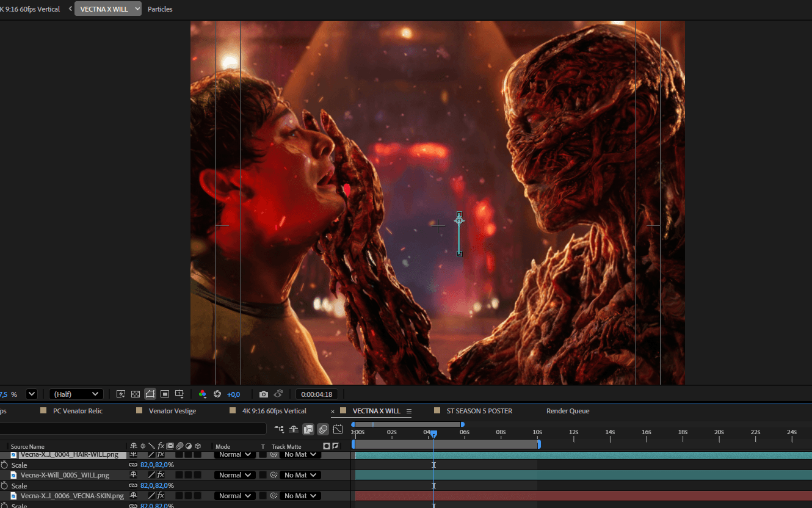Toggle the transparency grid in the viewer
This screenshot has width=812, height=508.
[x=136, y=394]
